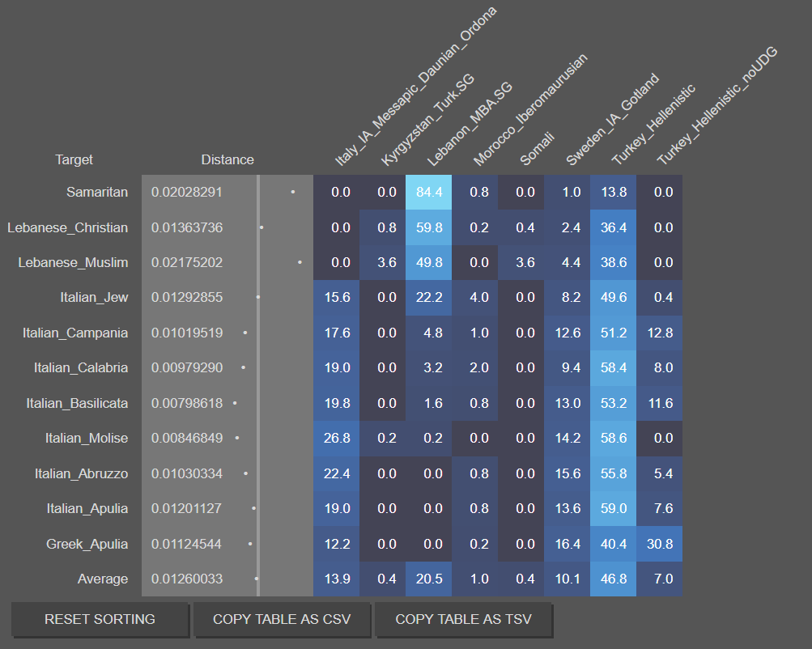Viewport: 812px width, 649px height.
Task: Copy the table as TSV
Action: tap(464, 619)
